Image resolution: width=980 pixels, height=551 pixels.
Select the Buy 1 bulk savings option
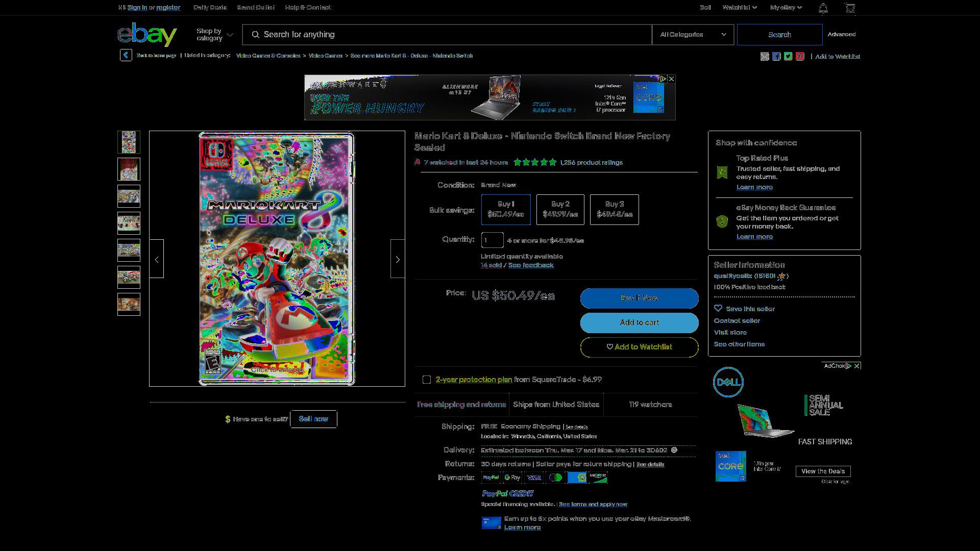tap(506, 209)
